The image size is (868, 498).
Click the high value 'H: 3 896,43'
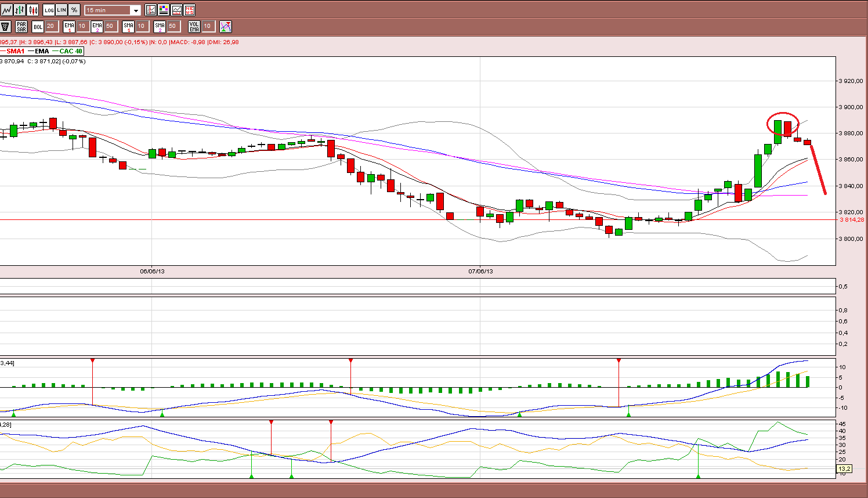click(x=36, y=42)
